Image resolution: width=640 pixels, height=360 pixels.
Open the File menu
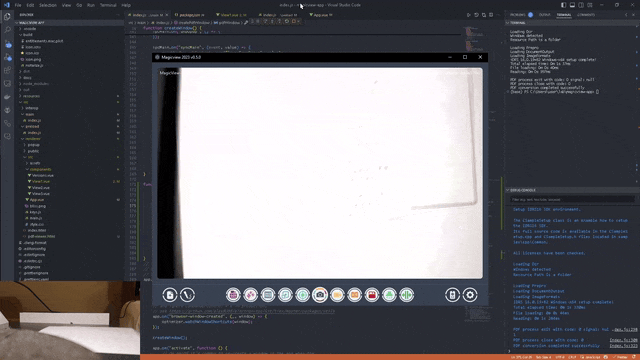click(x=18, y=5)
